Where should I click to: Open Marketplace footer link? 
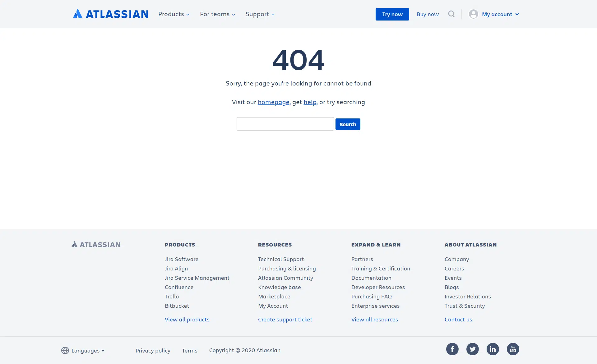274,297
